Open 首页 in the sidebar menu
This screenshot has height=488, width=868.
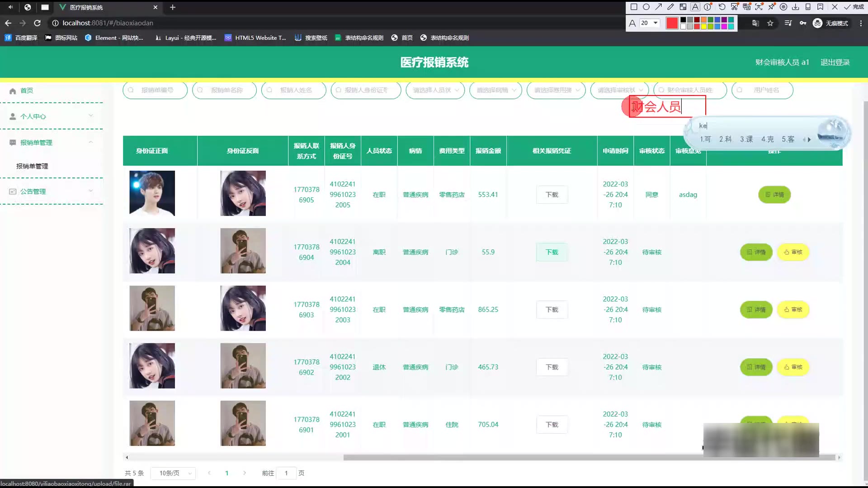27,90
